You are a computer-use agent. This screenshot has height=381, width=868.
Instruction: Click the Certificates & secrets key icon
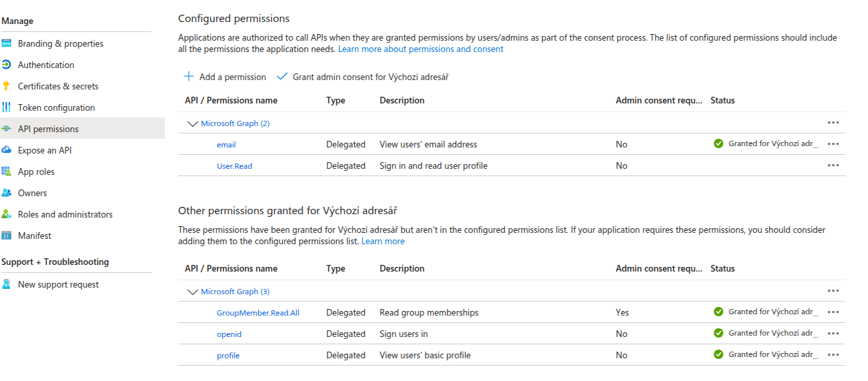click(x=7, y=86)
